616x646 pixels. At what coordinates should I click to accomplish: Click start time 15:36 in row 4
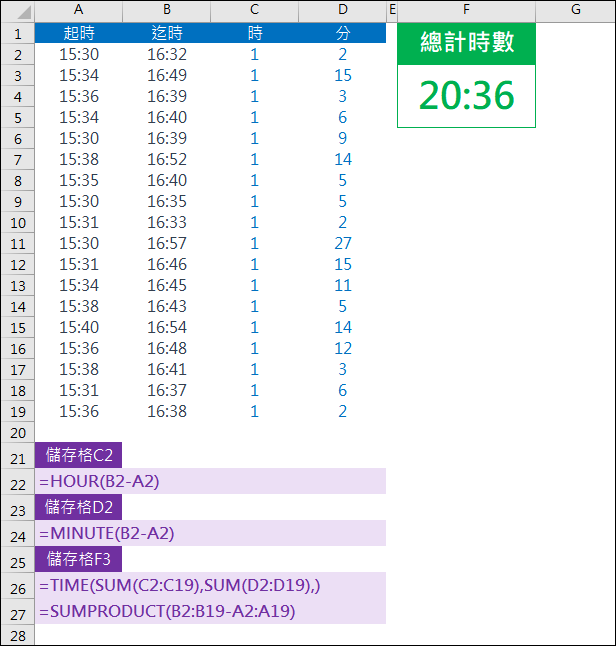(x=79, y=96)
